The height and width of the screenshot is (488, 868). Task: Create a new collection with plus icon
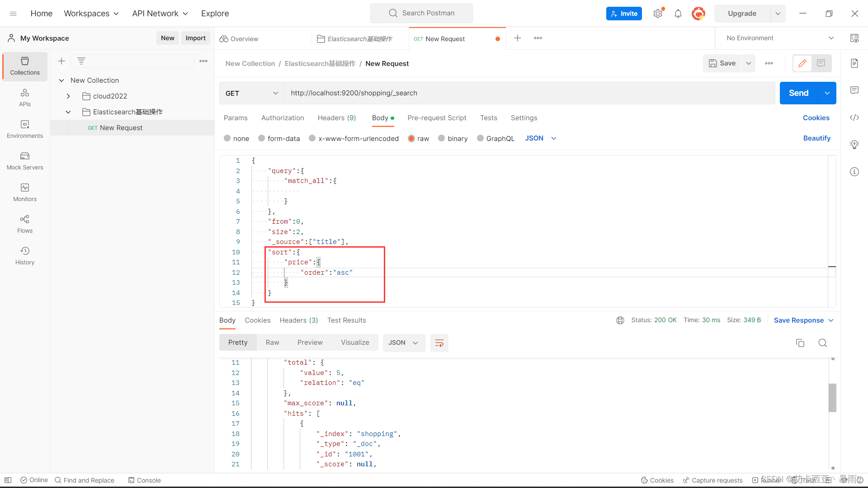(61, 61)
